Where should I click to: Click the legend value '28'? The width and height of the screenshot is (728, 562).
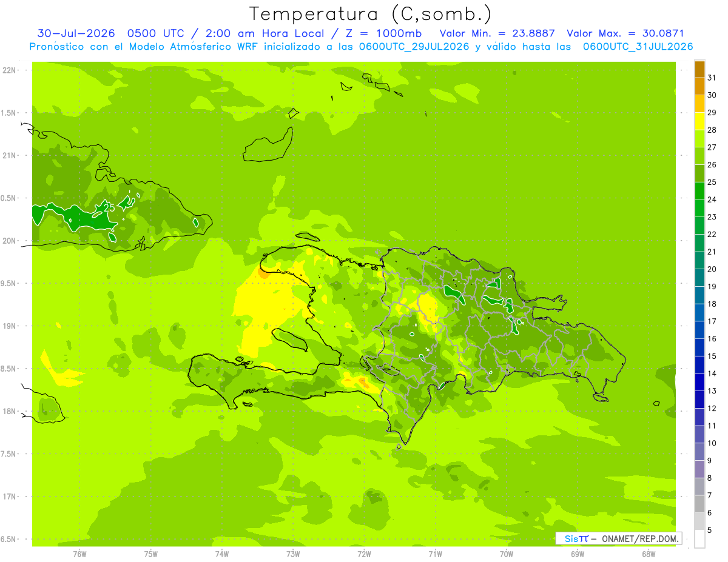click(x=712, y=130)
